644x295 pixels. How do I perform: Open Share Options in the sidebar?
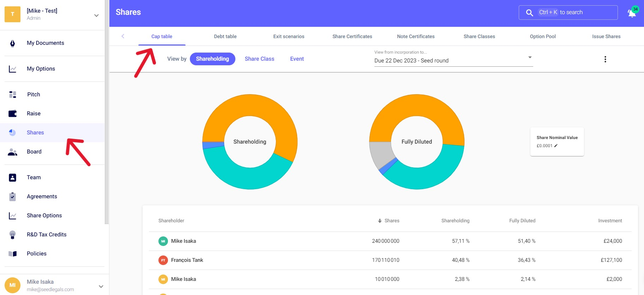click(x=44, y=216)
